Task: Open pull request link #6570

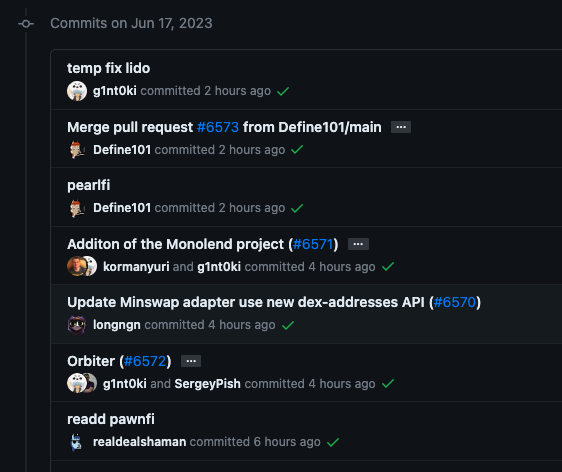Action: 454,302
